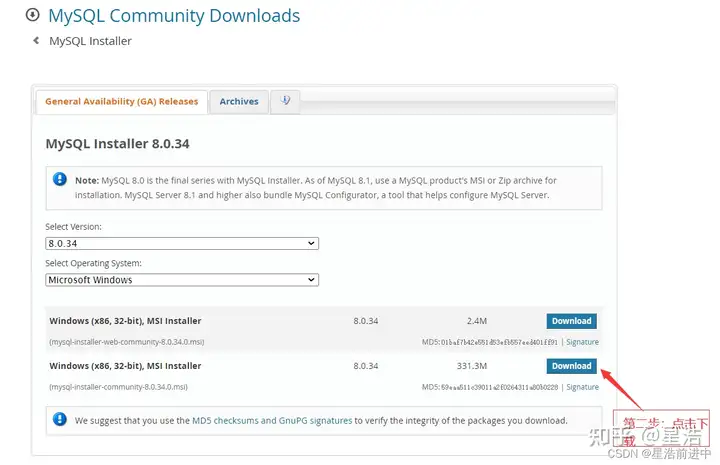
Task: Switch to the Archives tab
Action: coord(239,102)
